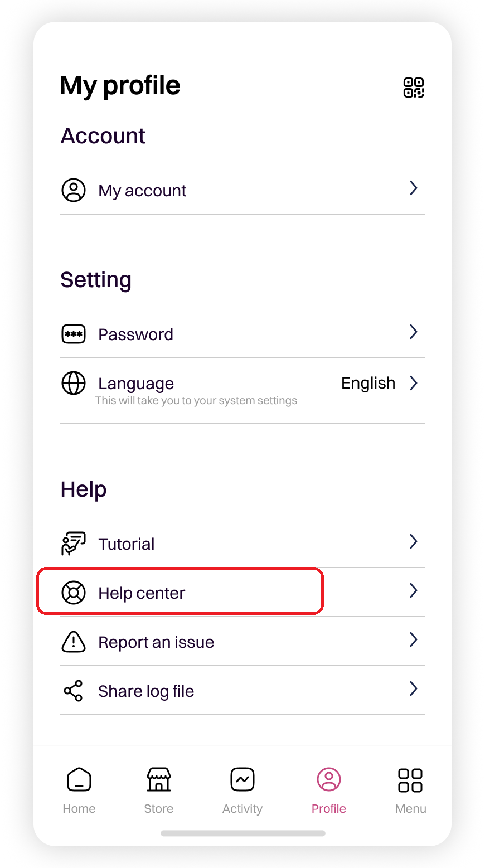
Task: Open the Home tab
Action: click(79, 790)
